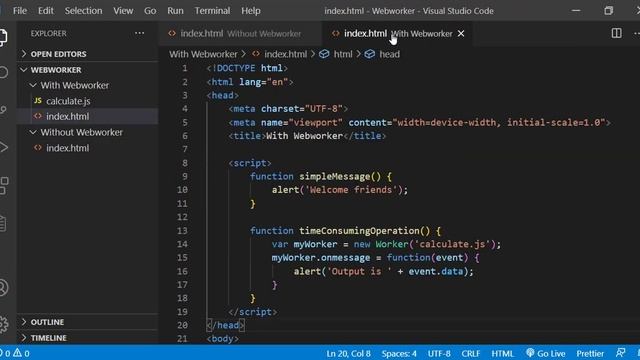The width and height of the screenshot is (640, 360).
Task: Open the Terminal menu
Action: pos(212,11)
